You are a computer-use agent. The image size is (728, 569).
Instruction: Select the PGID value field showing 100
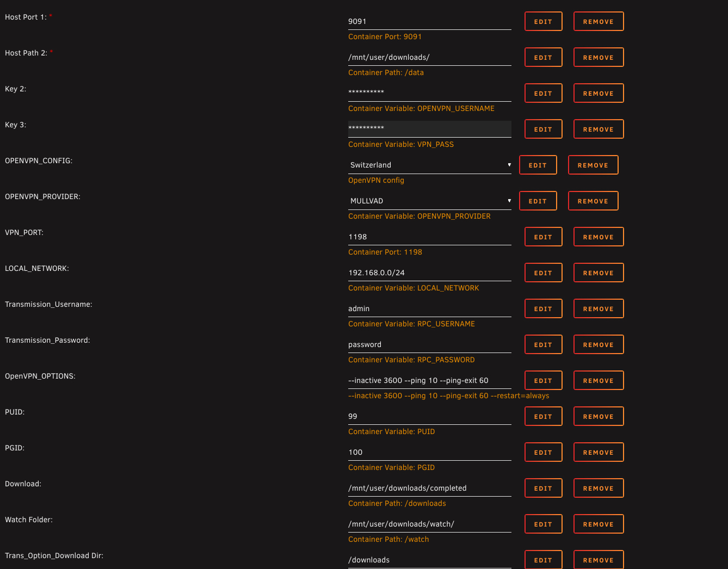pos(429,452)
